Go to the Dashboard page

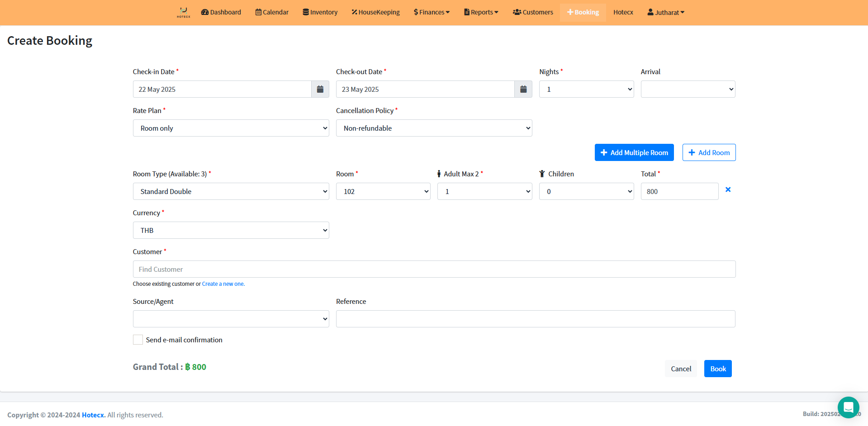(221, 12)
